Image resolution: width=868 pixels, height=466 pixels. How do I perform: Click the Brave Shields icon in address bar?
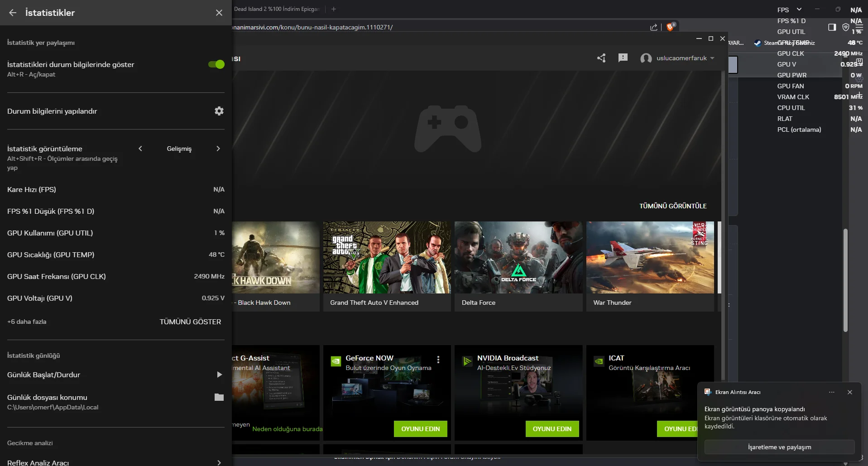pyautogui.click(x=671, y=27)
